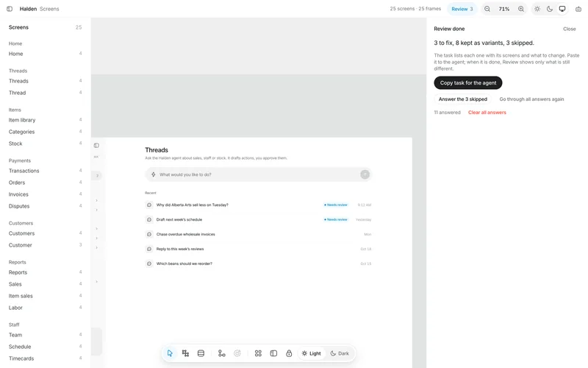Click the round send arrow button in the prompt

365,174
